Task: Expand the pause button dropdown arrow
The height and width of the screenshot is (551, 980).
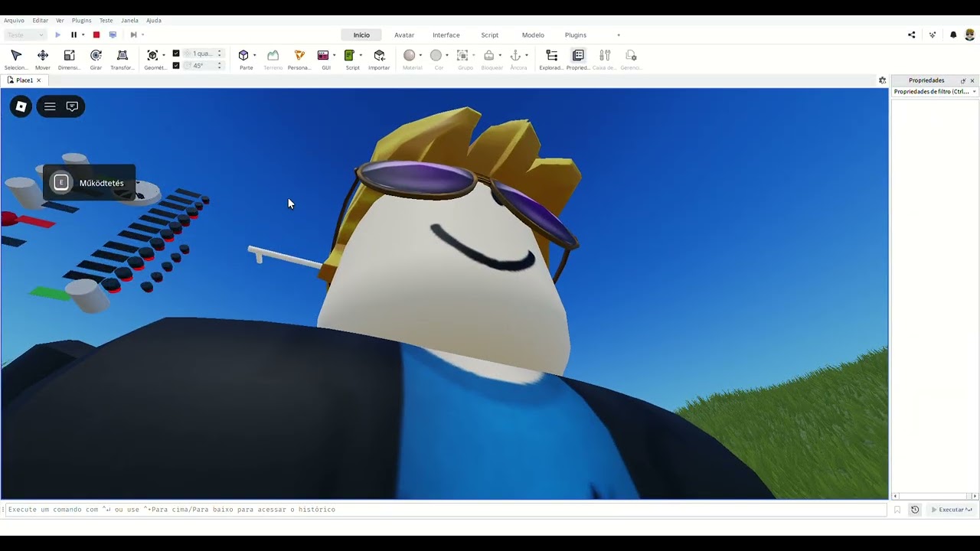Action: 83,34
